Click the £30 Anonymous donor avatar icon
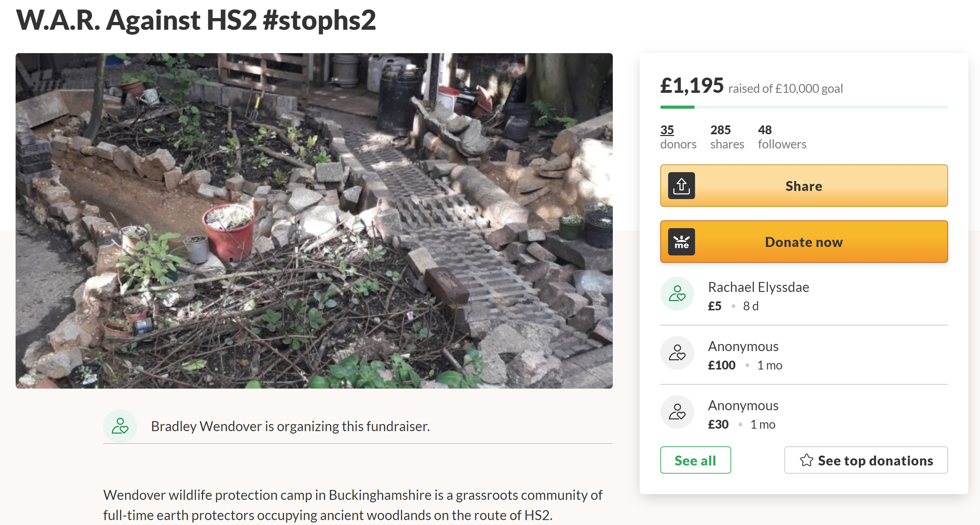The image size is (980, 525). pos(677,412)
